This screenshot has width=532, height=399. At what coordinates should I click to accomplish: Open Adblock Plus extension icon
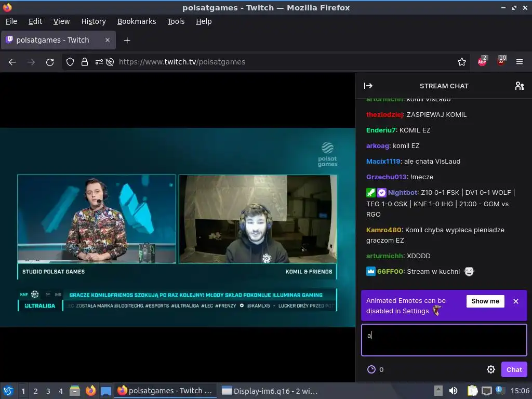482,61
